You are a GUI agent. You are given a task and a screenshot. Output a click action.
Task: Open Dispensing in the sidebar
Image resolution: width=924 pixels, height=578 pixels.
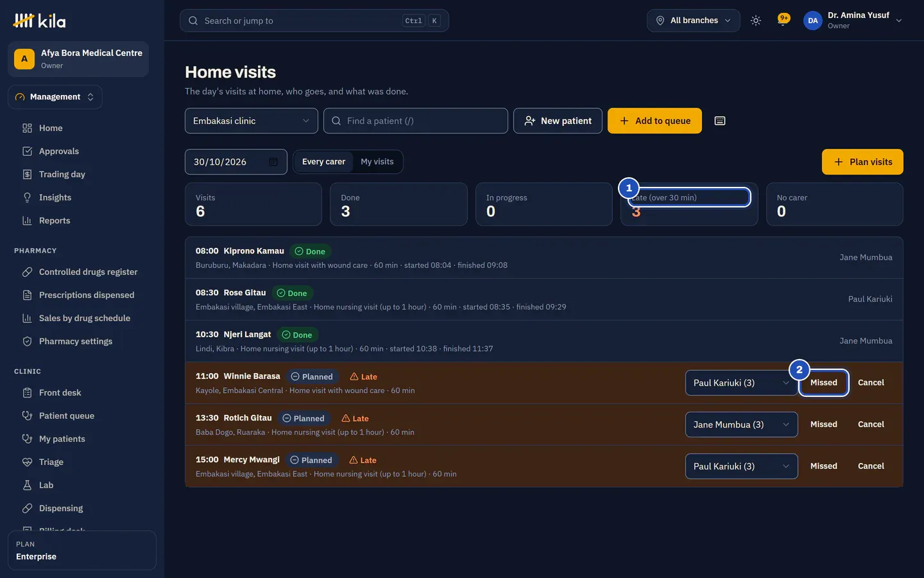[82, 508]
